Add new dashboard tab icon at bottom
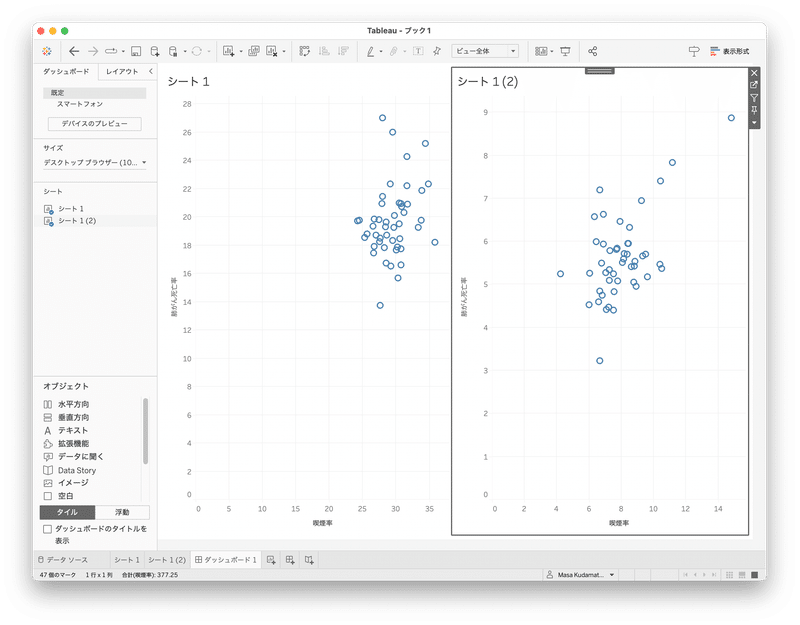This screenshot has width=800, height=625. [290, 560]
